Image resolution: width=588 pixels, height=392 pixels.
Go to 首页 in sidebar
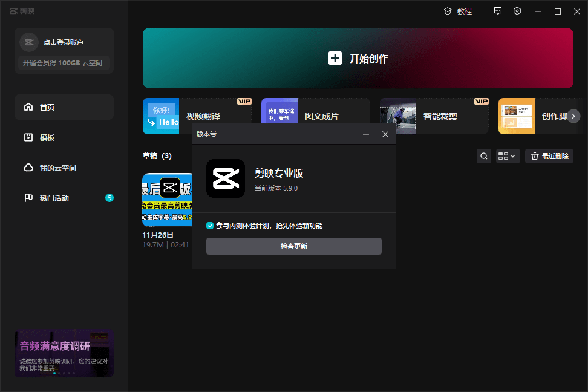(x=64, y=107)
